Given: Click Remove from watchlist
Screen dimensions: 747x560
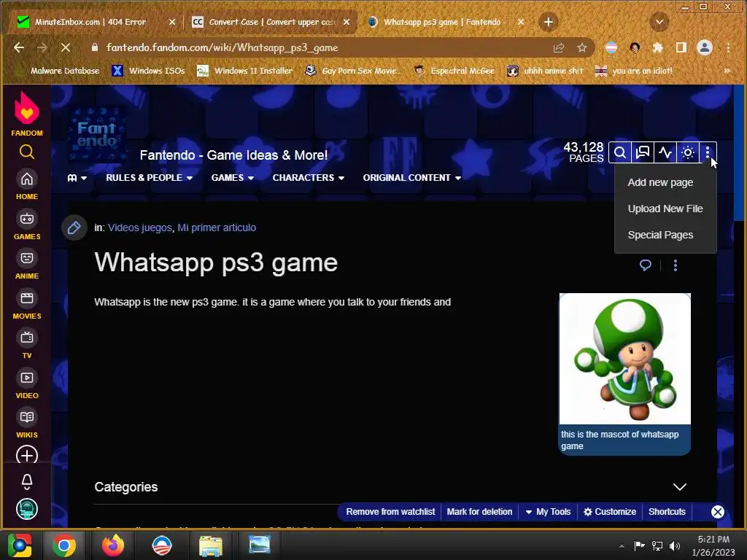Looking at the screenshot, I should (390, 512).
